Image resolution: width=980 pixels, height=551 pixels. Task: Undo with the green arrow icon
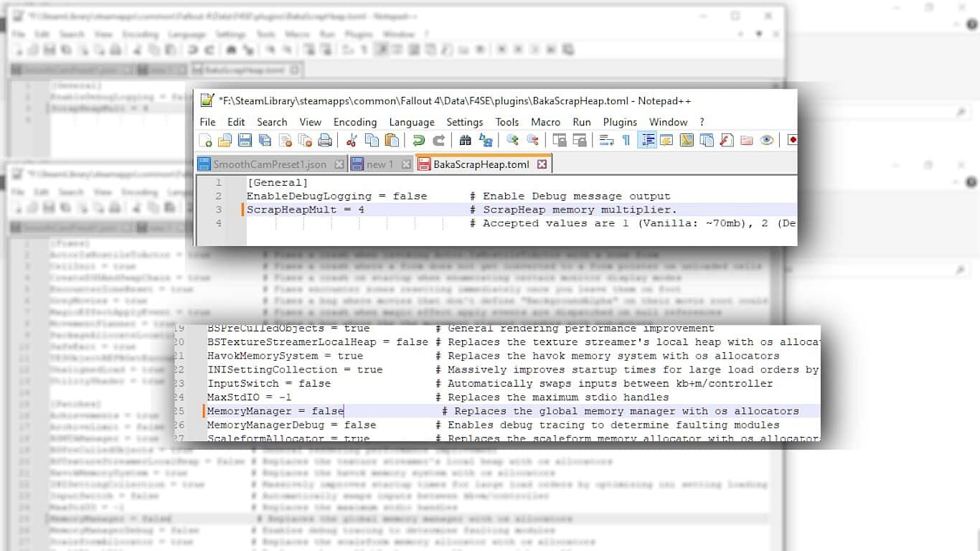[418, 140]
